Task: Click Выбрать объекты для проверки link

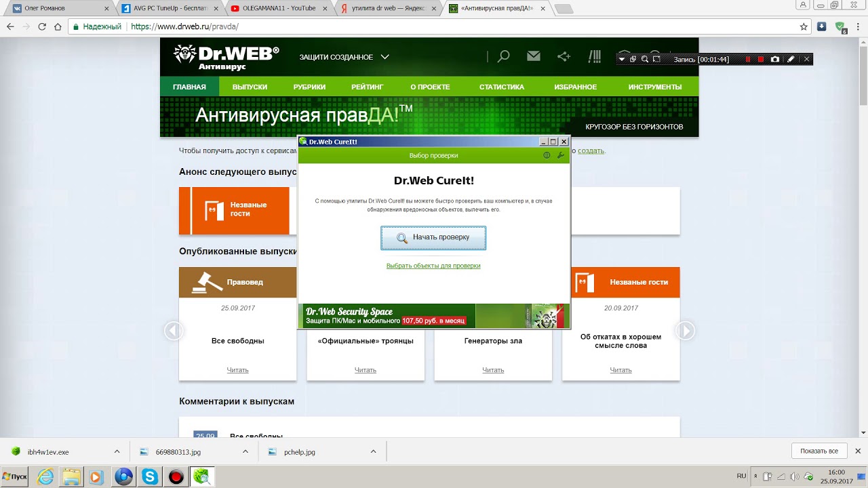Action: tap(433, 266)
